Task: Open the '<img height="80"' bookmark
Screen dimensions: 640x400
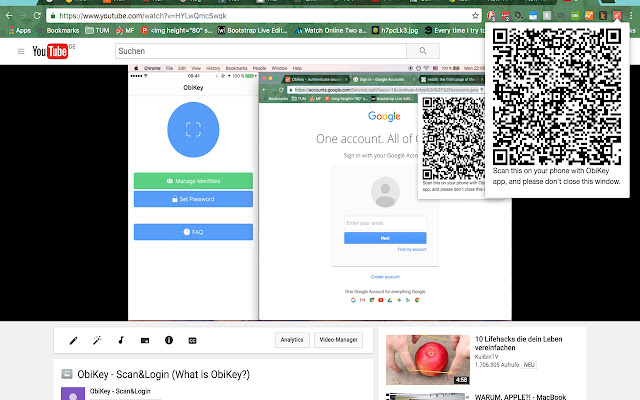Action: coord(176,30)
